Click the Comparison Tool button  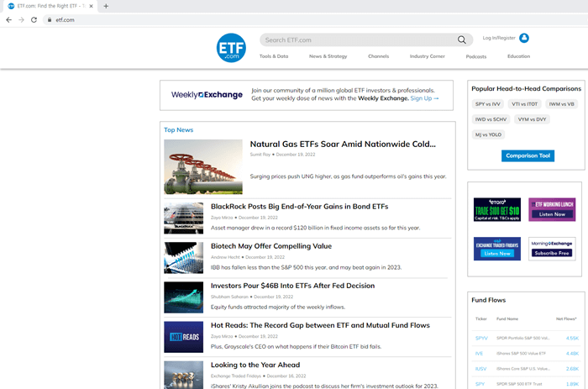point(528,155)
